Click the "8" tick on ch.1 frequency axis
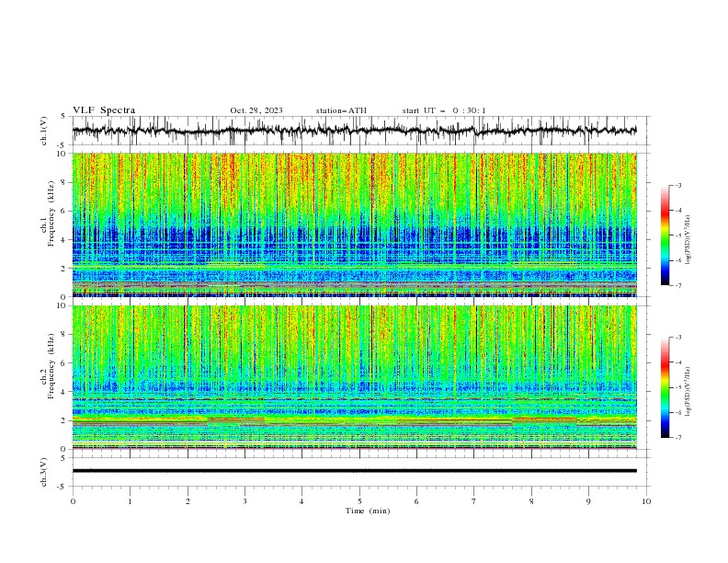 (64, 182)
